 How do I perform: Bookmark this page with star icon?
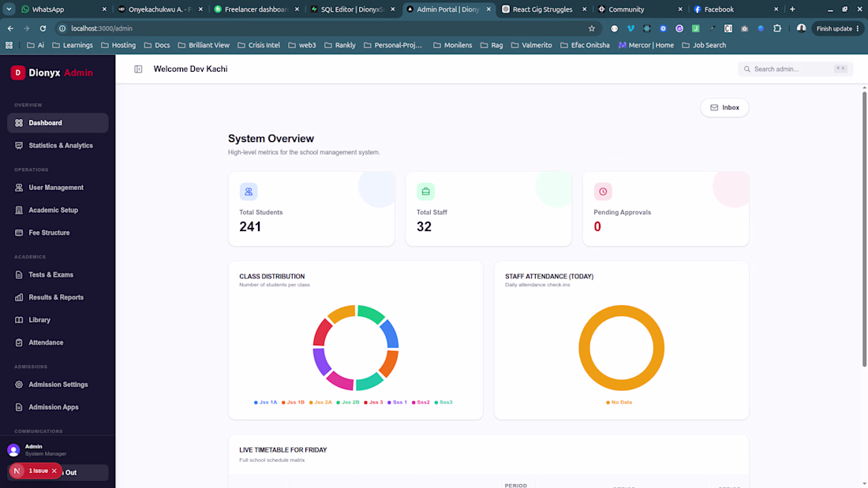click(x=592, y=28)
